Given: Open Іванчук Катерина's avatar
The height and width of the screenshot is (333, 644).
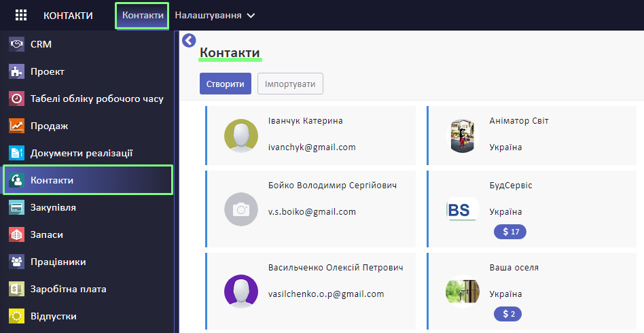Looking at the screenshot, I should [x=241, y=136].
